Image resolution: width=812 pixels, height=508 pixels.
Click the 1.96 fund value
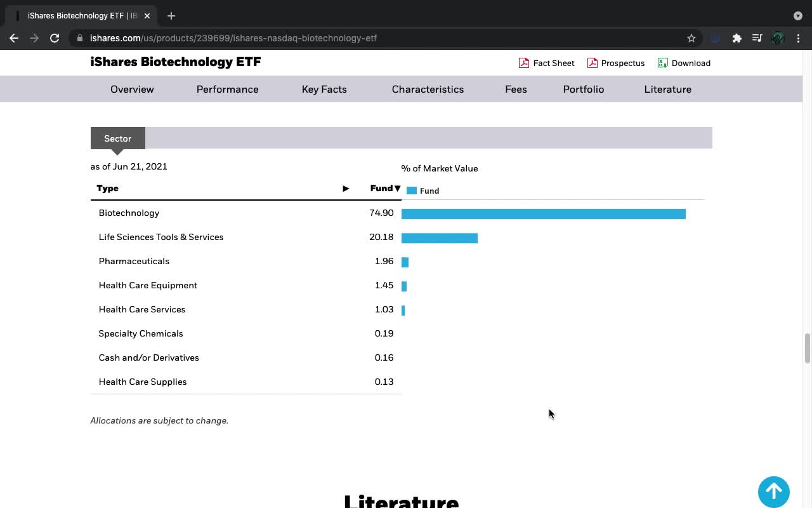(384, 261)
